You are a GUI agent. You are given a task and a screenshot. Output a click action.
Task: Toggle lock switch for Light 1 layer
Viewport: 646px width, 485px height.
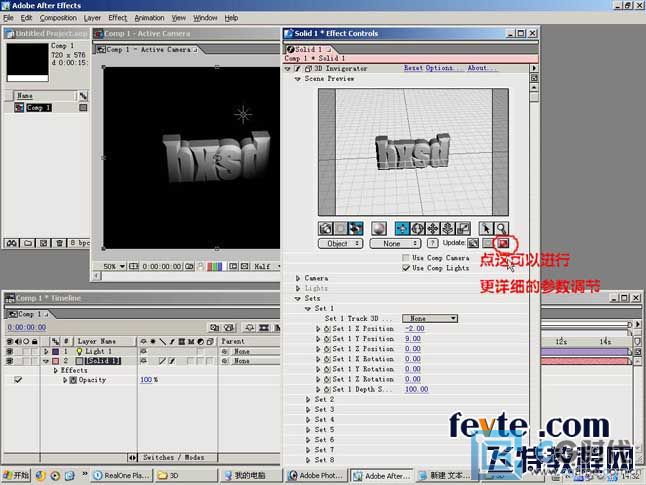pos(35,351)
